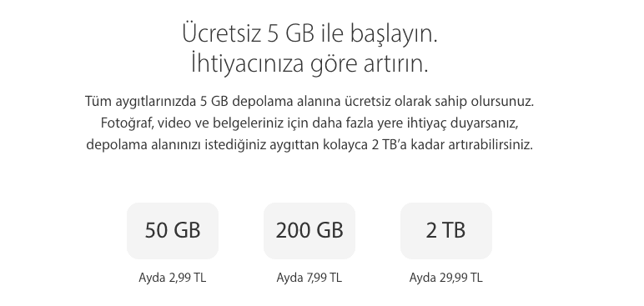The height and width of the screenshot is (306, 644).
Task: Click the word Ücretsiz in the heading
Action: click(221, 33)
